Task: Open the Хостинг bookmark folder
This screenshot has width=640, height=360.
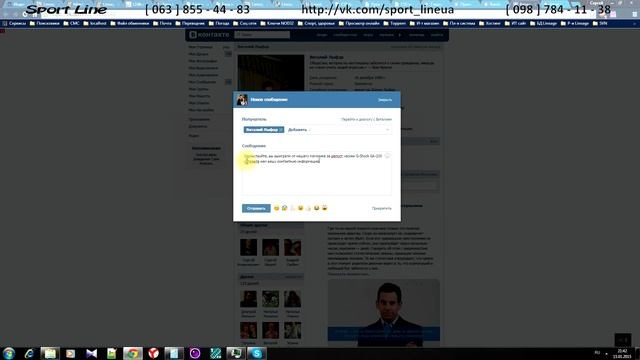Action: (x=490, y=24)
